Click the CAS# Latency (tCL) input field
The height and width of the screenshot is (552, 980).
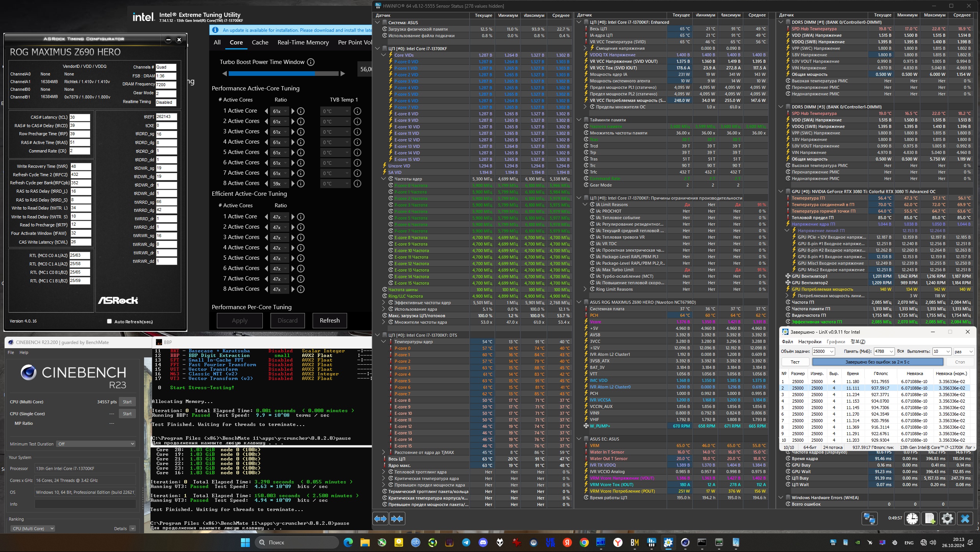tap(80, 117)
